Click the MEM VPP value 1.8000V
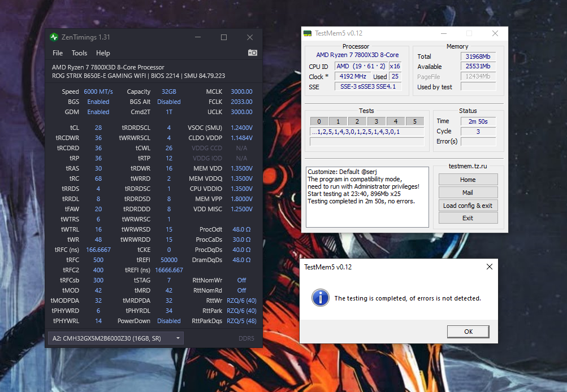 (x=241, y=199)
